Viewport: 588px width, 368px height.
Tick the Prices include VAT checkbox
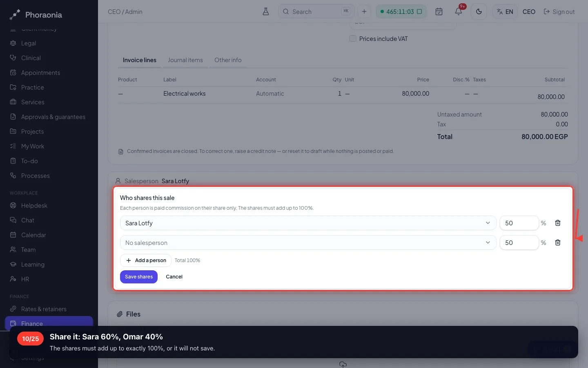tap(353, 38)
